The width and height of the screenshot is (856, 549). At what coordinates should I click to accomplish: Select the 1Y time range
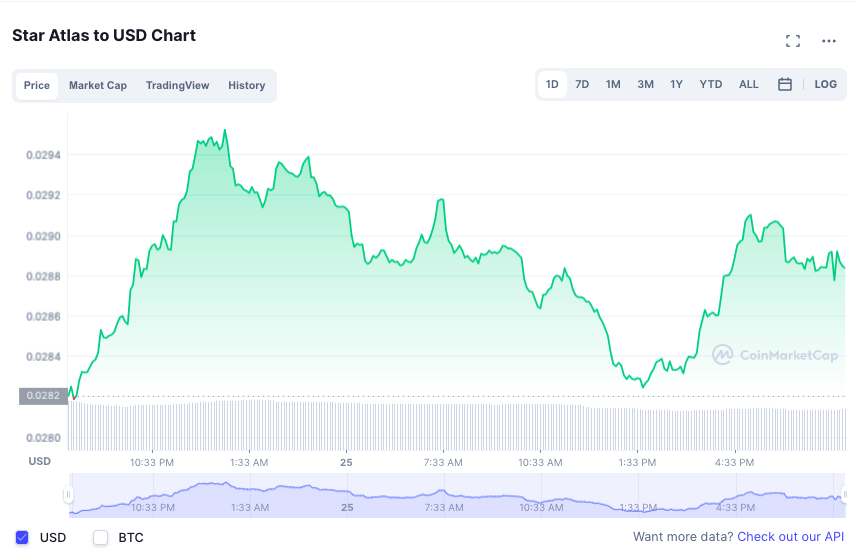[x=676, y=85]
